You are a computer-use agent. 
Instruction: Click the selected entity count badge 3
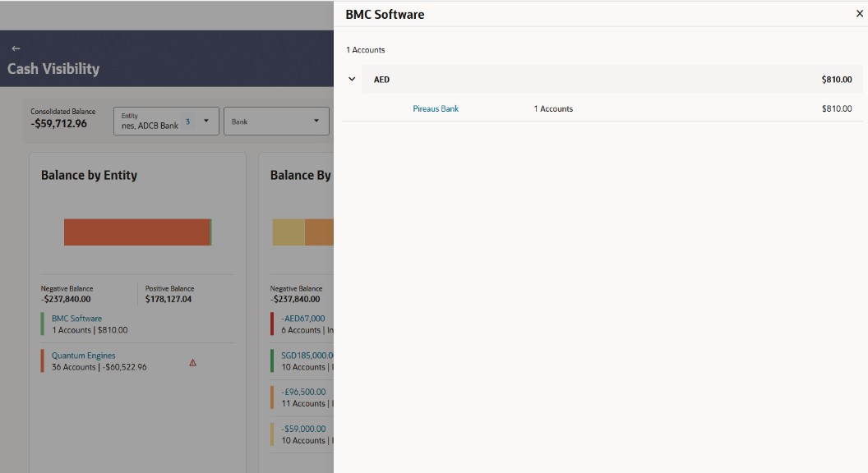tap(187, 122)
